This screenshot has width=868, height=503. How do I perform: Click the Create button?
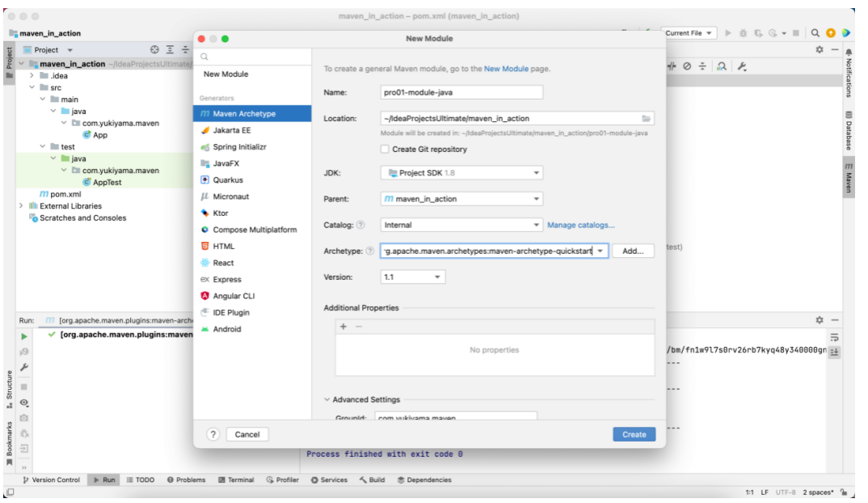pos(634,434)
